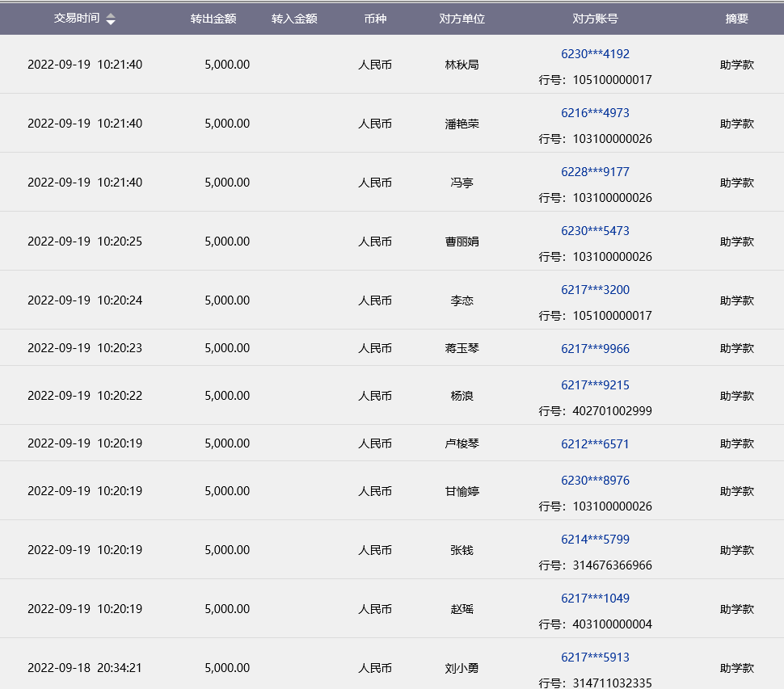Image resolution: width=784 pixels, height=689 pixels.
Task: Select the 币种 column header
Action: pos(375,19)
